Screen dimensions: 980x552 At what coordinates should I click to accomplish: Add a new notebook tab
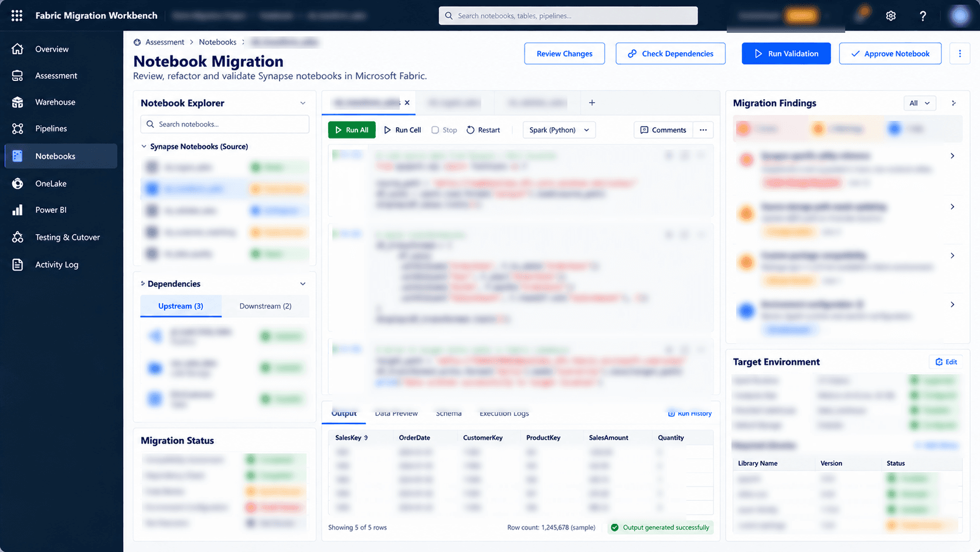tap(592, 103)
